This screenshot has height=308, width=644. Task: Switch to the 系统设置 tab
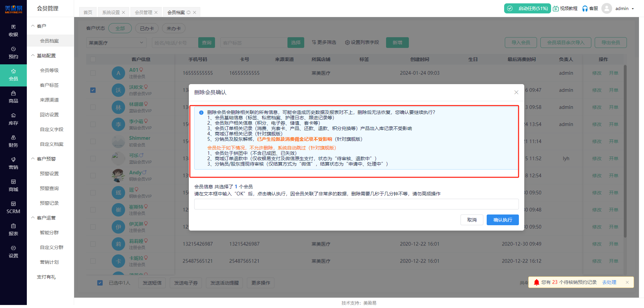(111, 12)
